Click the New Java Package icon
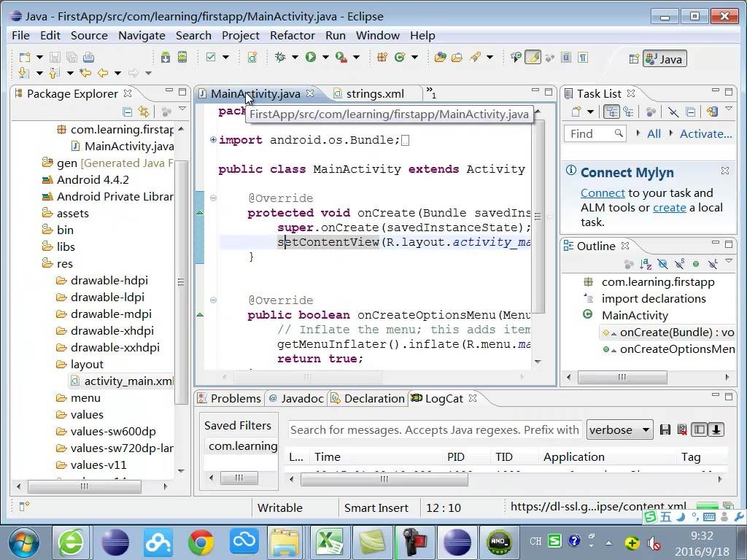 [382, 58]
